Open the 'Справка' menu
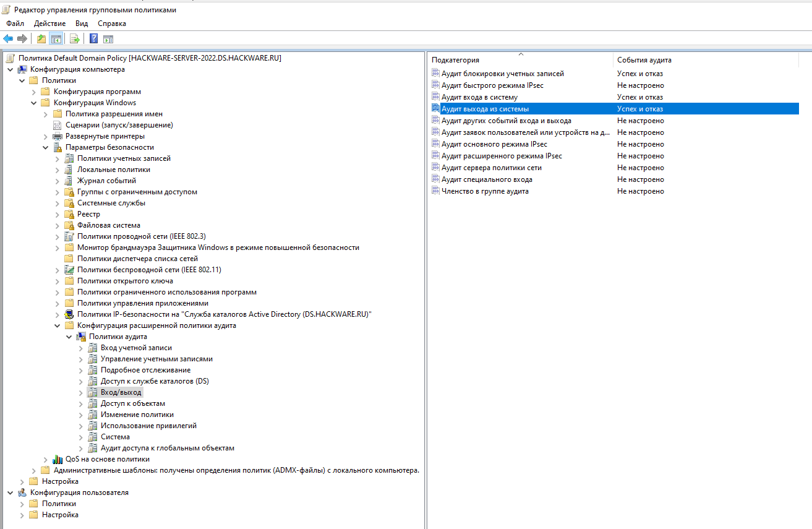This screenshot has width=812, height=529. pos(111,24)
